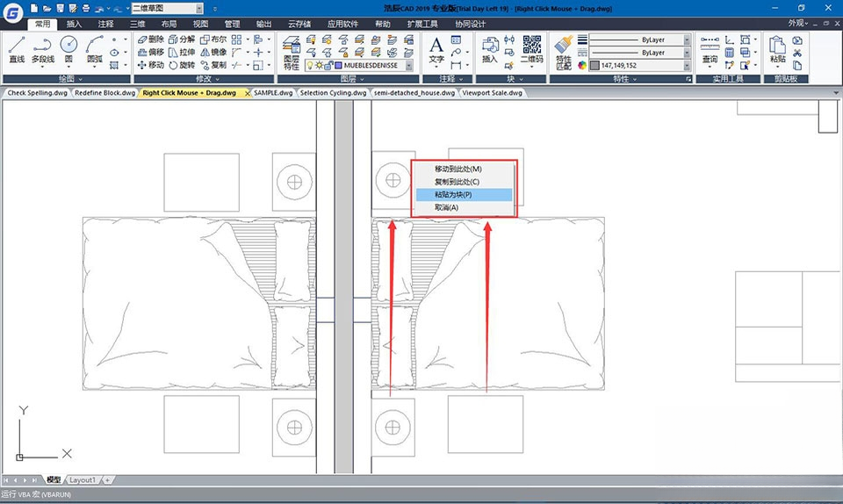
Task: Click the calculator icon in utilities panel
Action: [729, 53]
